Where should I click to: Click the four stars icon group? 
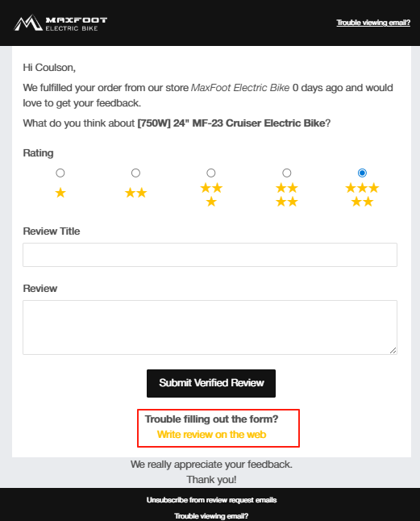(x=287, y=194)
